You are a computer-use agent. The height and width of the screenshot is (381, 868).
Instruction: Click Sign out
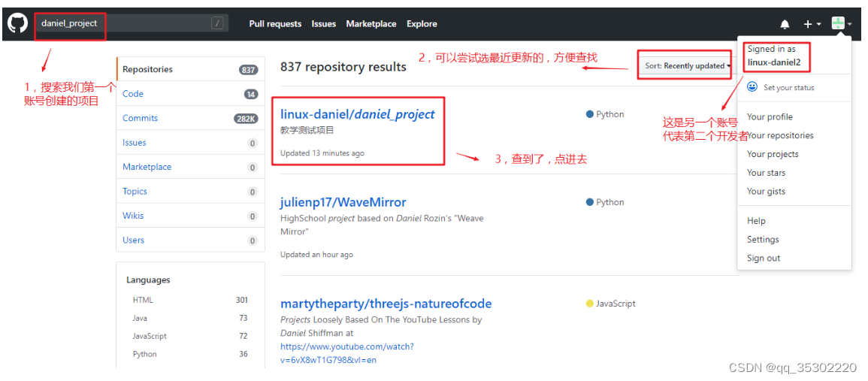coord(764,258)
